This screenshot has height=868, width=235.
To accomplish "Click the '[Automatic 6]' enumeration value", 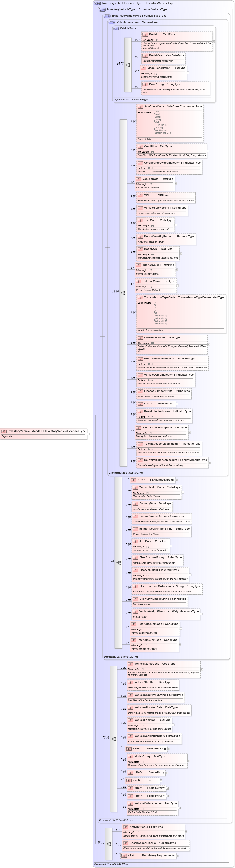I will pyautogui.click(x=160, y=324).
